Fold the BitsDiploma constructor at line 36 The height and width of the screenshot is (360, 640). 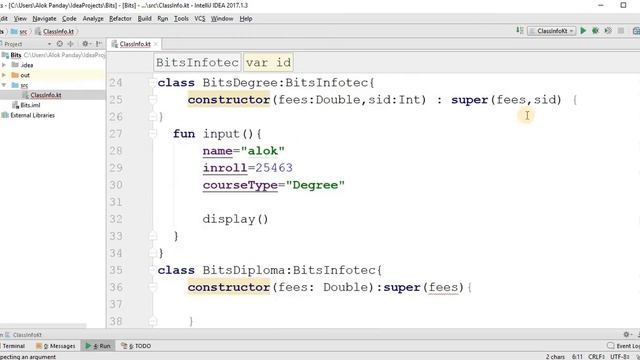(153, 287)
